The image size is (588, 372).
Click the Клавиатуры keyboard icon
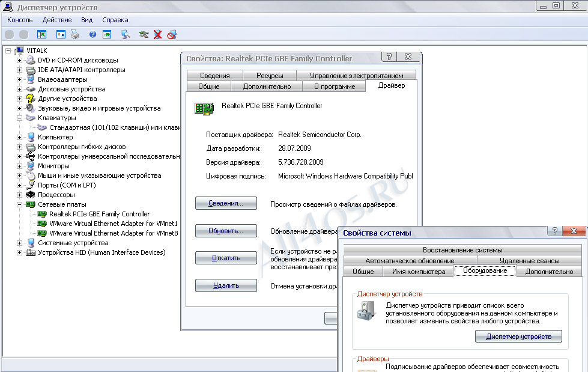tap(31, 118)
